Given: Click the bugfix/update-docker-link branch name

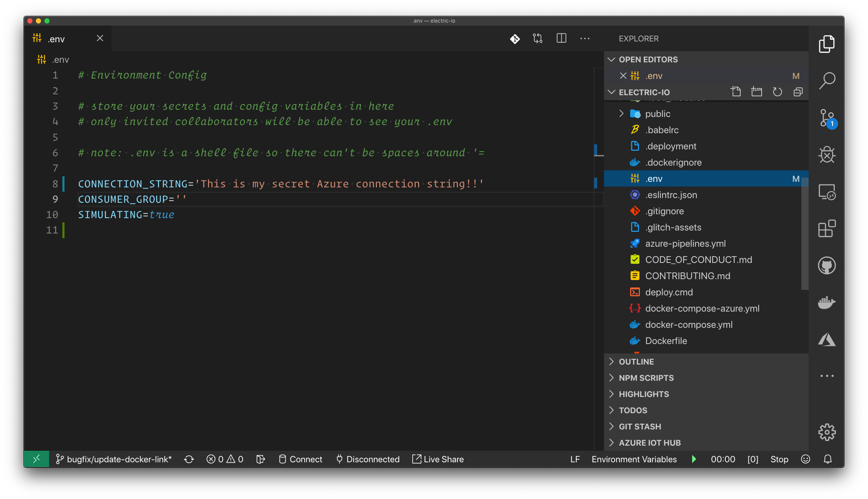Looking at the screenshot, I should pyautogui.click(x=119, y=459).
